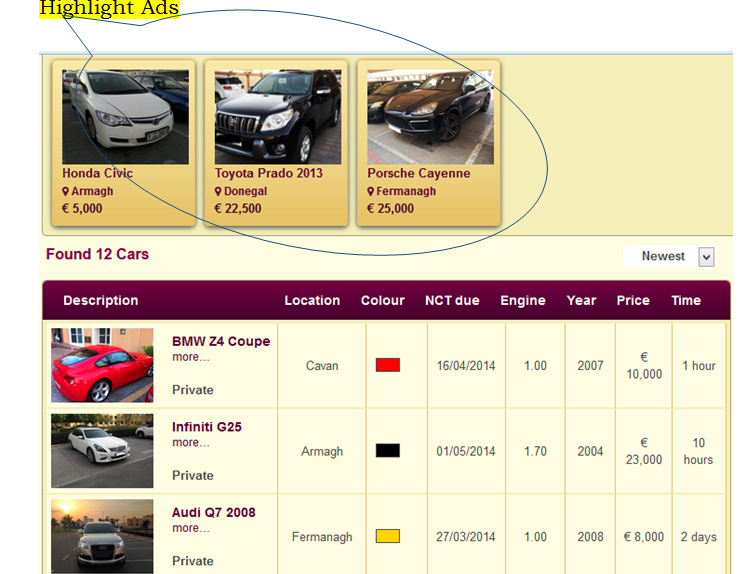Click the yellow colour swatch for Audi
Screen dimensions: 745x574
pos(387,537)
